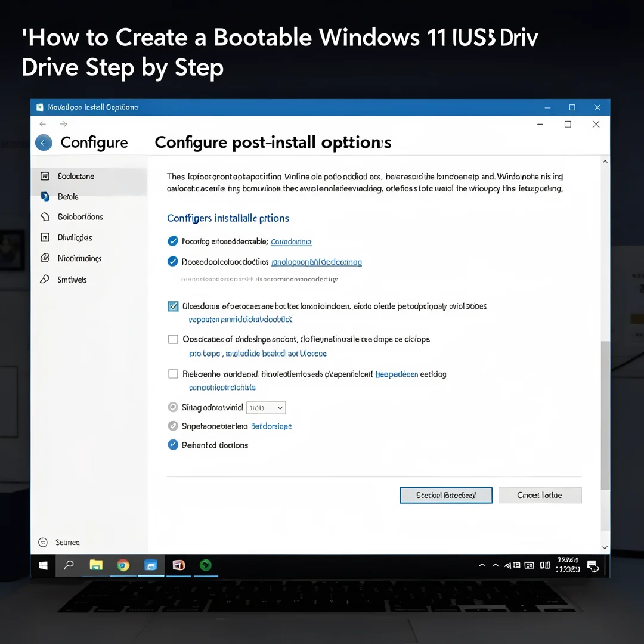Click the scrollbar down arrow
Image resolution: width=644 pixels, height=644 pixels.
(605, 547)
